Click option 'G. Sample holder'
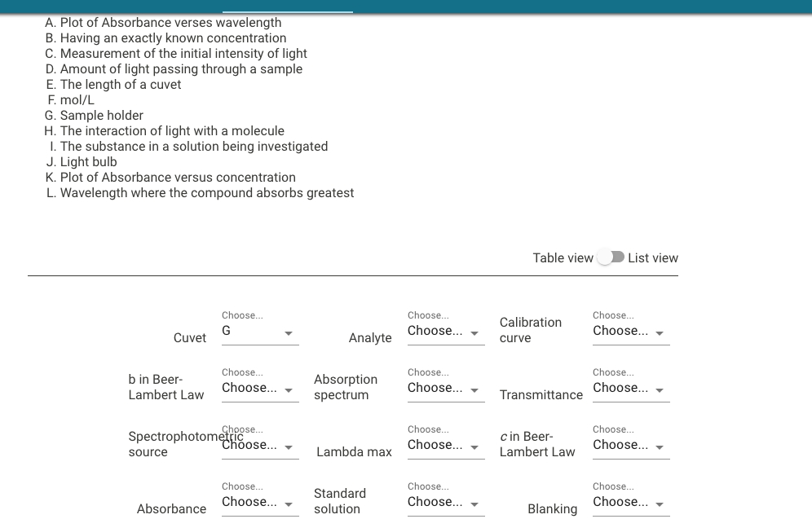The image size is (812, 519). [94, 116]
